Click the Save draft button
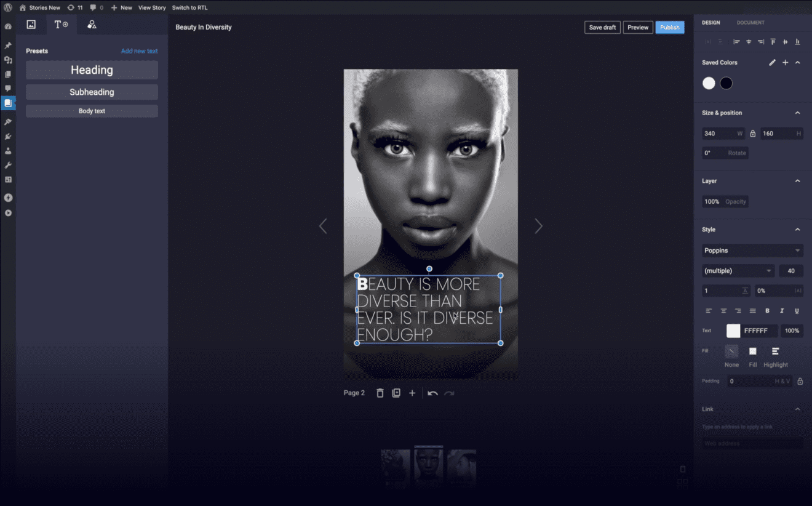 tap(602, 27)
